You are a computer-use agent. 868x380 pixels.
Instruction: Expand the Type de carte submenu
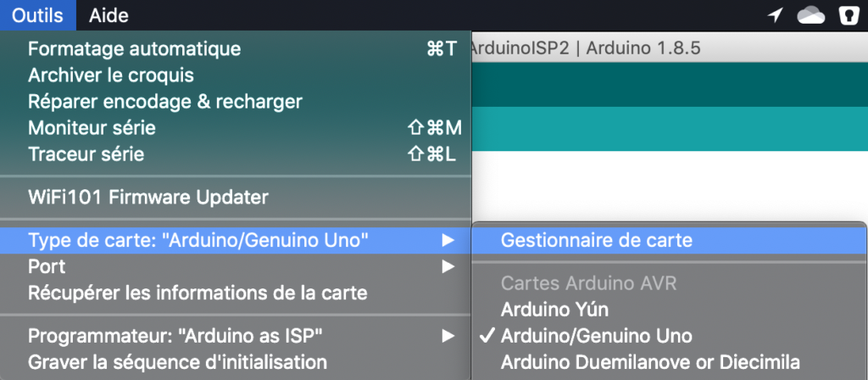coord(198,240)
